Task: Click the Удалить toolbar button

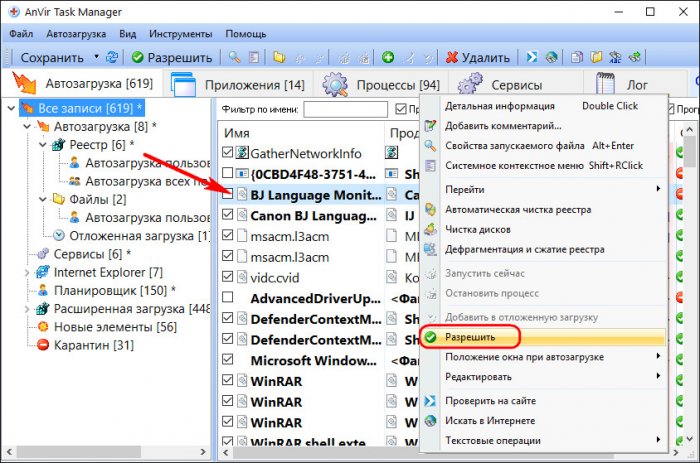Action: [x=478, y=58]
